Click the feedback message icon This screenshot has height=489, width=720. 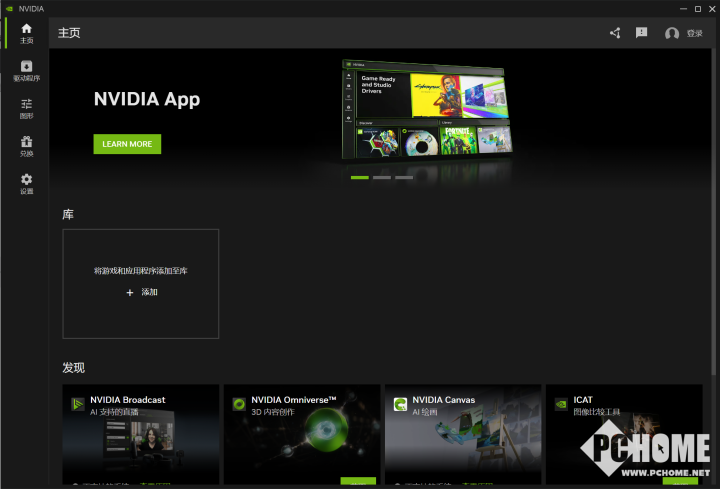coord(641,33)
